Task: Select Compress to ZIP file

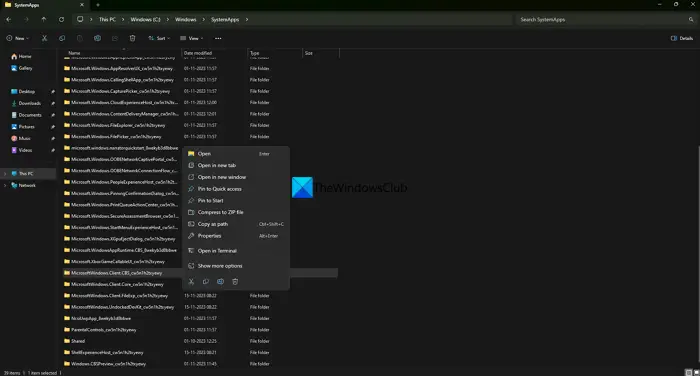Action: [236, 212]
